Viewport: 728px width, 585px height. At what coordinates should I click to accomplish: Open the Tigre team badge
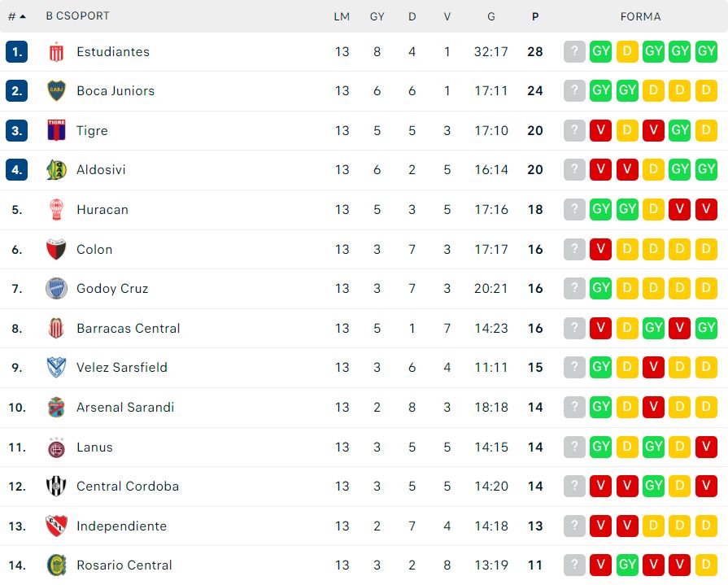click(x=56, y=130)
